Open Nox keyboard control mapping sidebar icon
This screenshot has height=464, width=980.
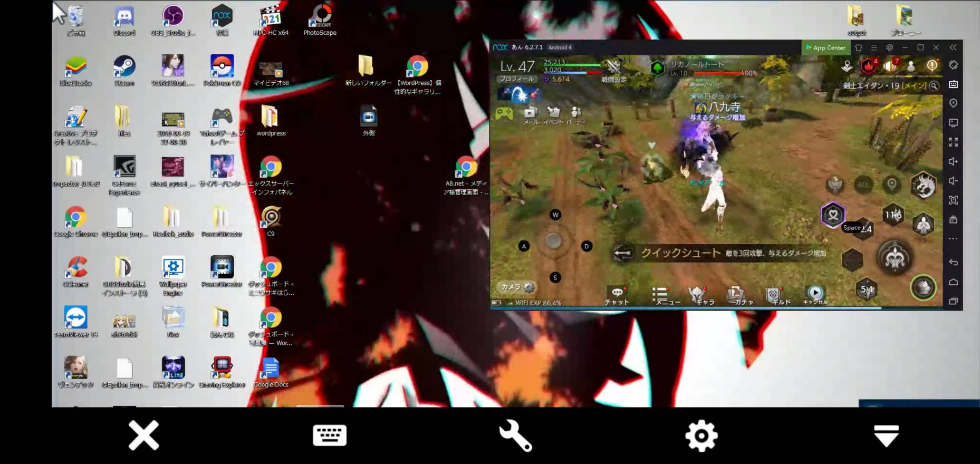953,84
